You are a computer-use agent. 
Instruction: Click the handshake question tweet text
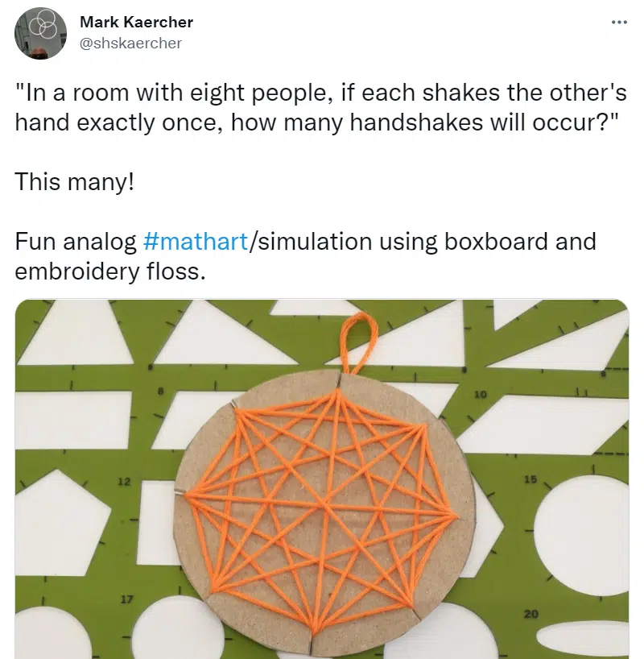click(x=321, y=108)
